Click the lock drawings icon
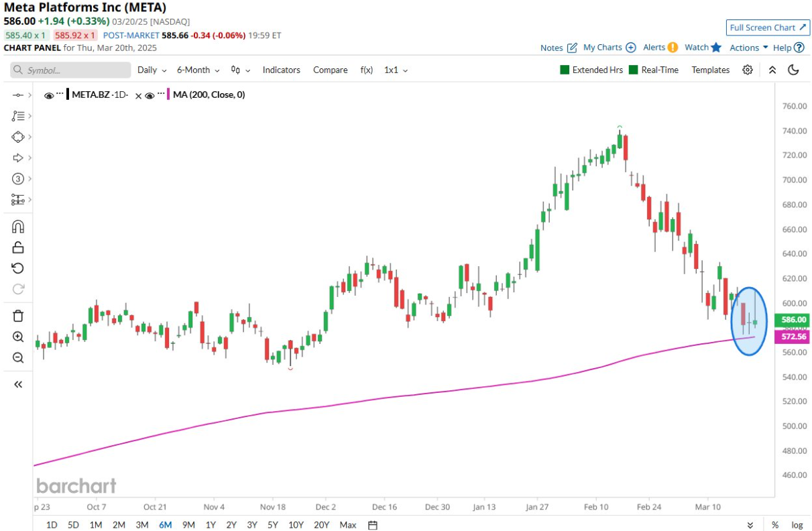Image resolution: width=812 pixels, height=531 pixels. [18, 247]
